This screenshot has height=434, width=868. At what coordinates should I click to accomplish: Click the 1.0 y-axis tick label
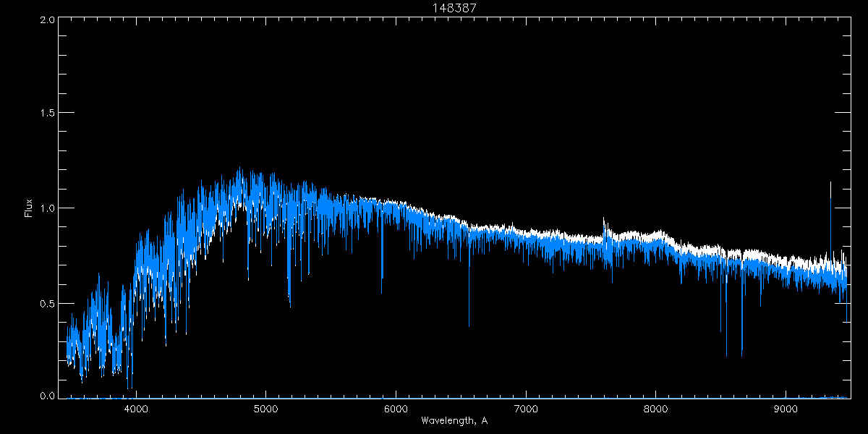[47, 208]
